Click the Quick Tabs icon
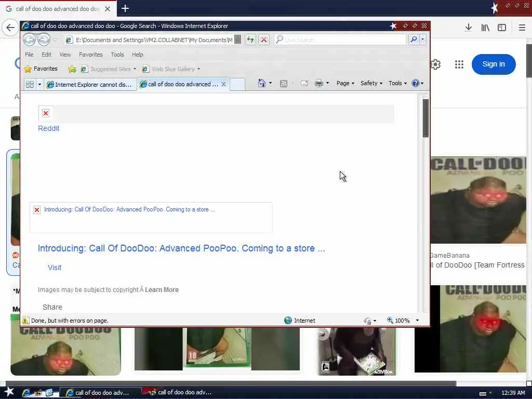Image resolution: width=532 pixels, height=399 pixels. click(30, 84)
